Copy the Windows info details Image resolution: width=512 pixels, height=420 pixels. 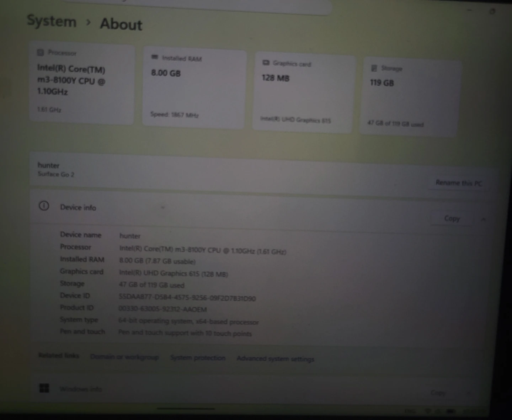[x=438, y=393]
